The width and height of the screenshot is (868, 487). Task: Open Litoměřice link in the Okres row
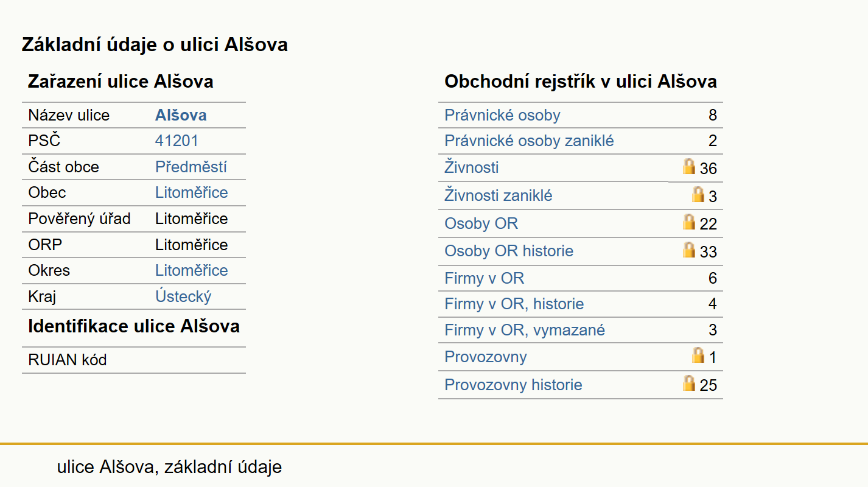point(192,270)
